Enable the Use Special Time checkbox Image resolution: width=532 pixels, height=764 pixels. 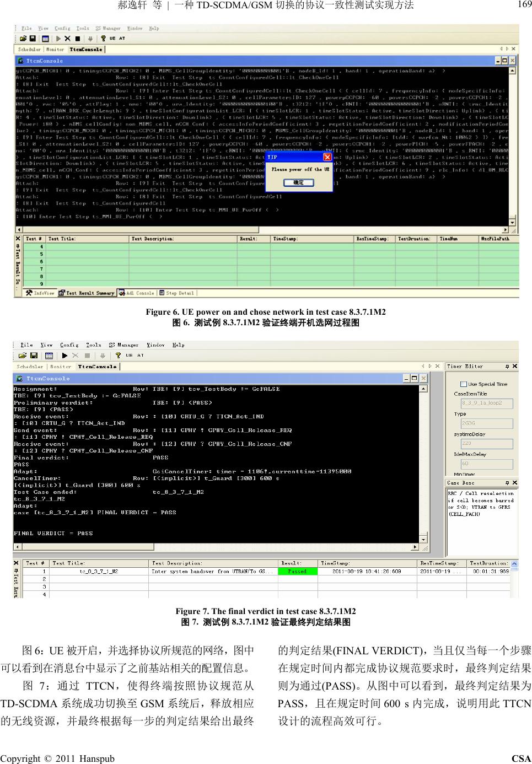[x=464, y=384]
